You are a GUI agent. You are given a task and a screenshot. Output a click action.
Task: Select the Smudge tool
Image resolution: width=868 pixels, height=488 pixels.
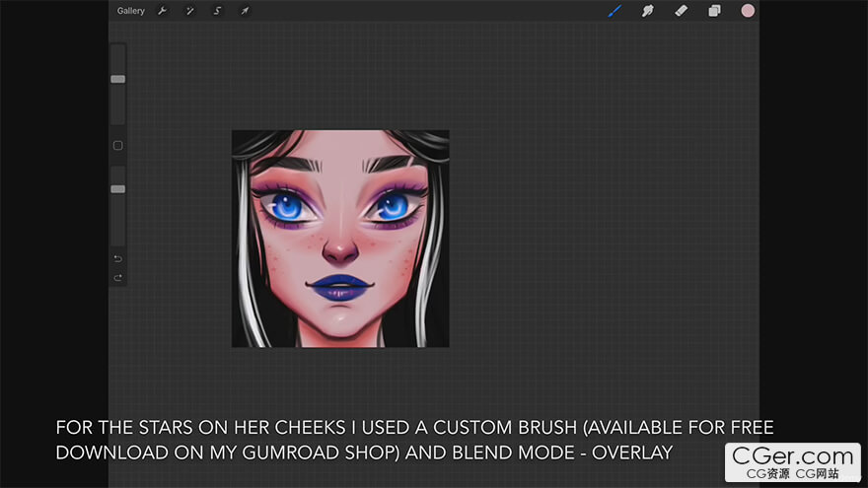(x=648, y=11)
